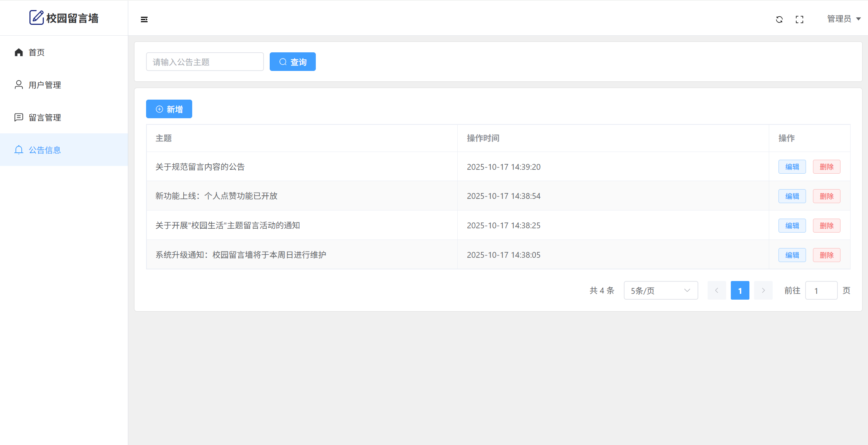Click the message icon beside 留言管理

pyautogui.click(x=19, y=117)
